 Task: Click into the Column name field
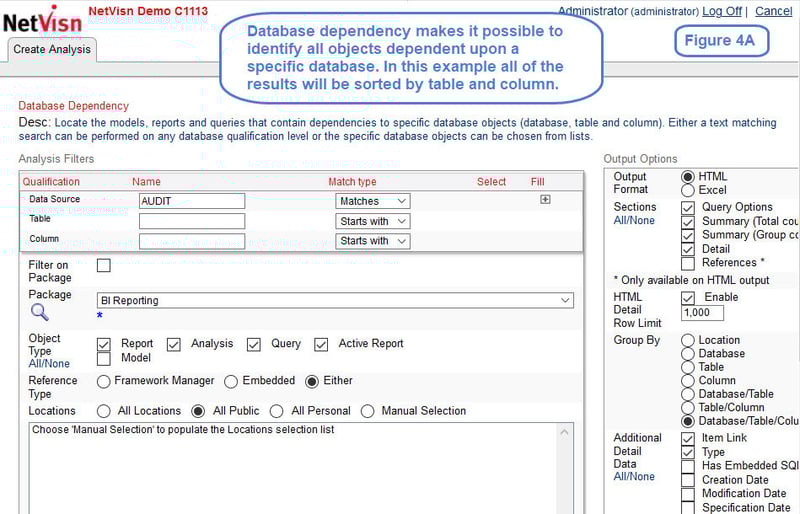(x=192, y=241)
